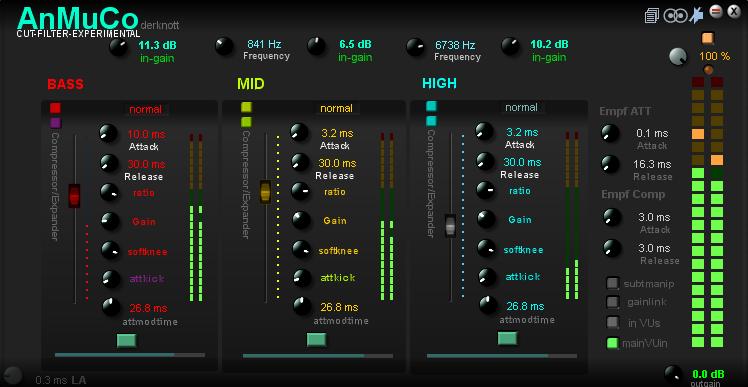The image size is (748, 387).
Task: Click the orange square above 100 % value
Action: (x=708, y=38)
